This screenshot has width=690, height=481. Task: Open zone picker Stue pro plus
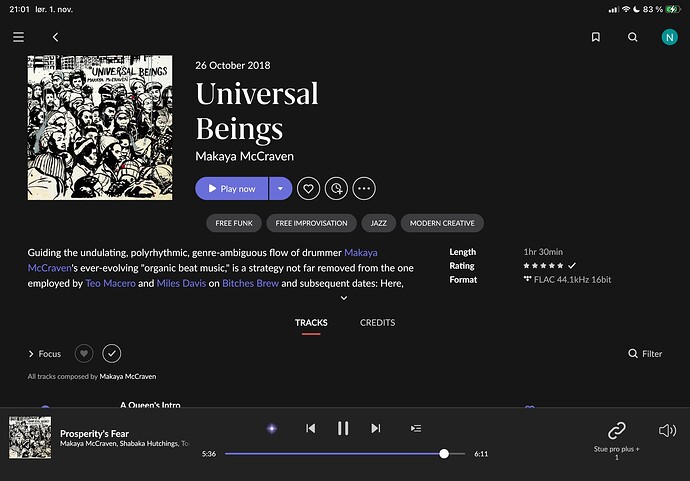tap(617, 440)
